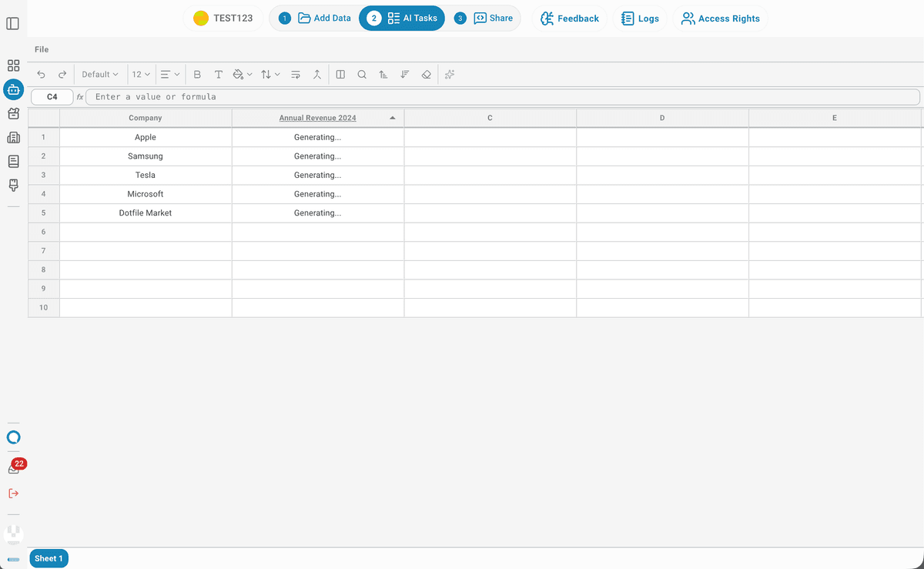Select column E header

[835, 118]
